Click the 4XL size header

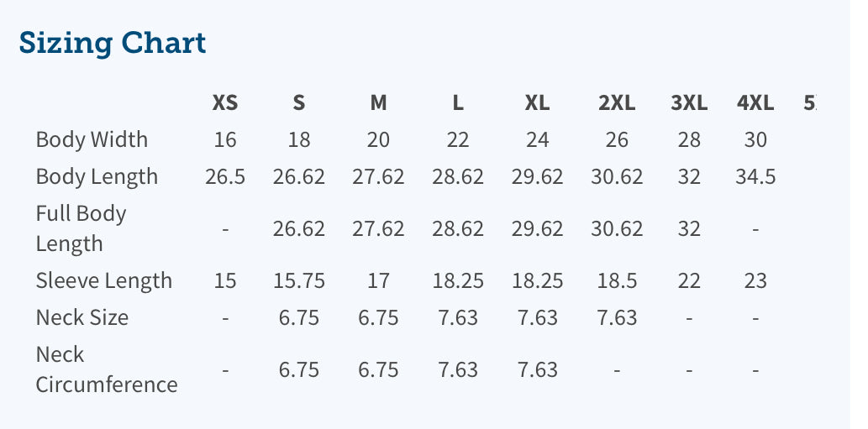click(x=755, y=102)
